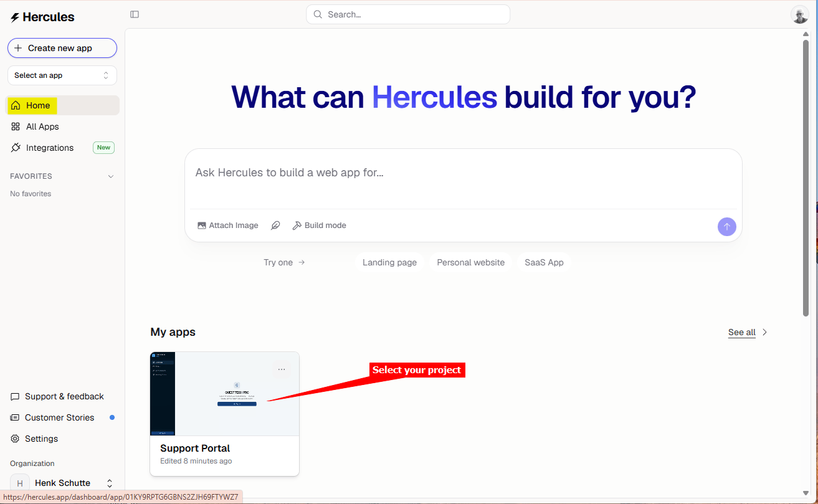This screenshot has height=504, width=818.
Task: Click the Hercules logo
Action: [x=42, y=17]
